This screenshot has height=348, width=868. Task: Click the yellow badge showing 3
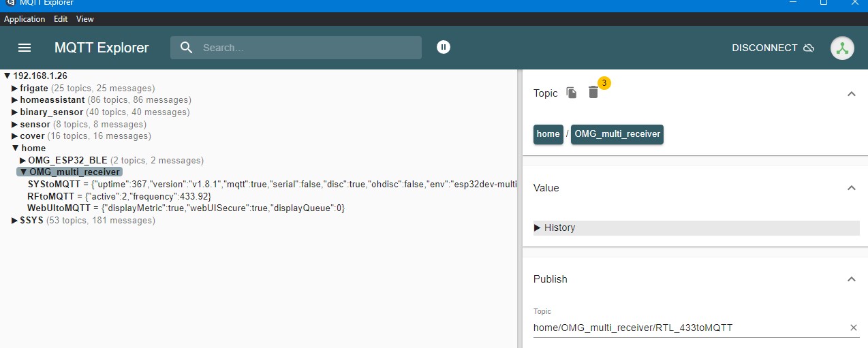[x=604, y=83]
